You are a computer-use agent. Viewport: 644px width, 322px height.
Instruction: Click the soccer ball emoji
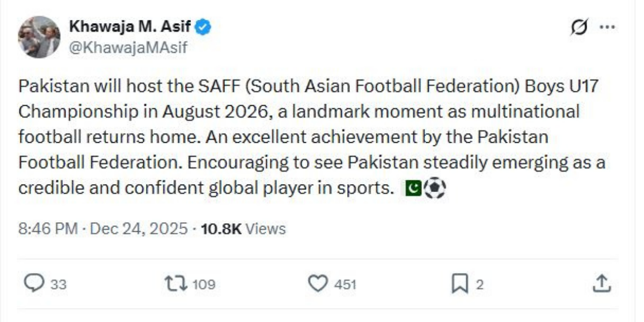435,188
